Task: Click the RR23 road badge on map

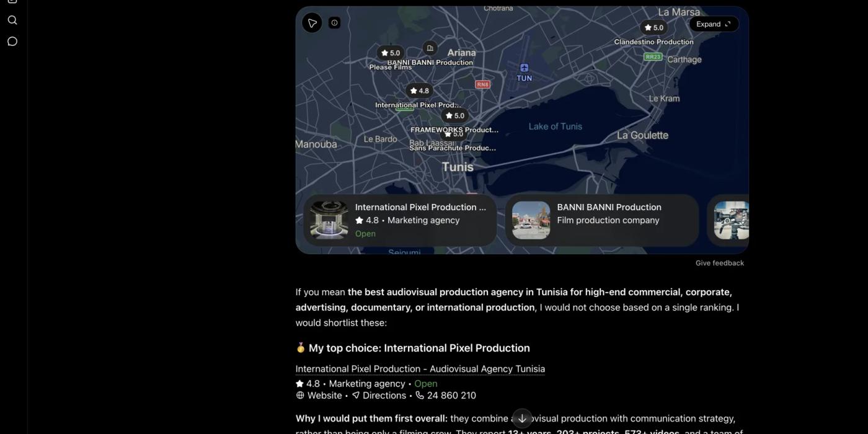Action: click(653, 56)
